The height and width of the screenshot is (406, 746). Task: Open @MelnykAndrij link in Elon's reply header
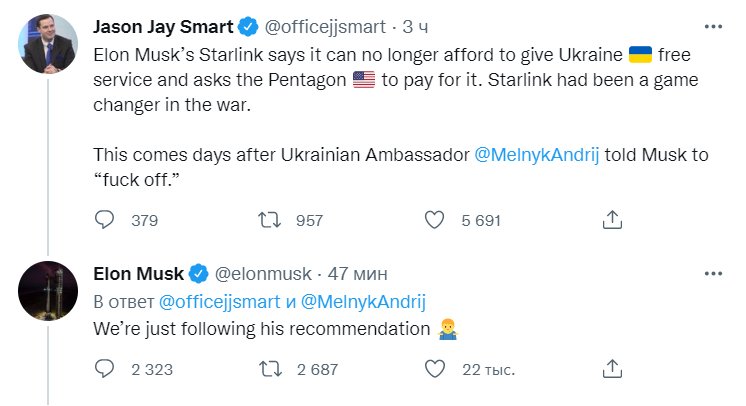362,301
